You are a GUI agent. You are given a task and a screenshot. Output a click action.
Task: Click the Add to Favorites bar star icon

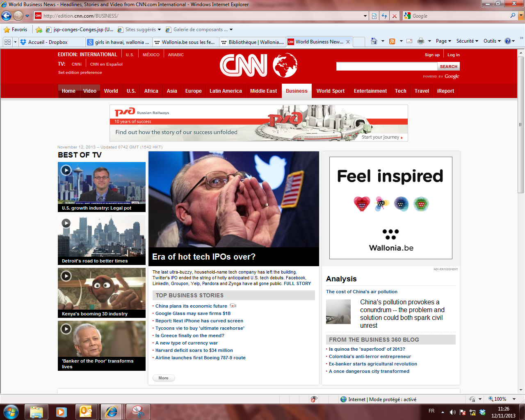39,30
